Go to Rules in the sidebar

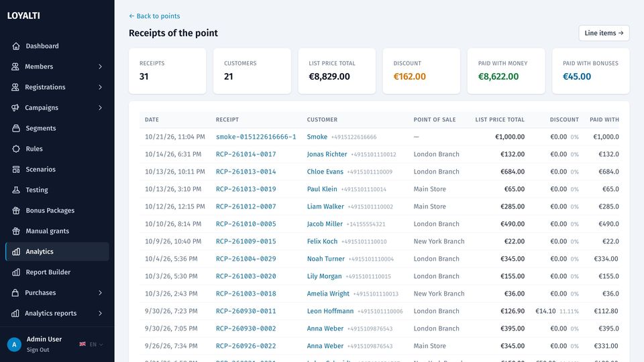[57, 149]
